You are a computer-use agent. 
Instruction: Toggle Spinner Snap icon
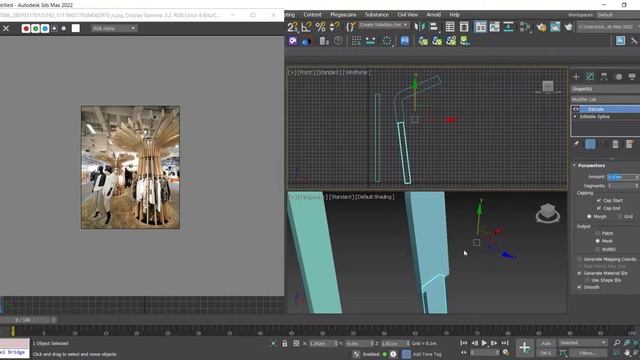[334, 27]
